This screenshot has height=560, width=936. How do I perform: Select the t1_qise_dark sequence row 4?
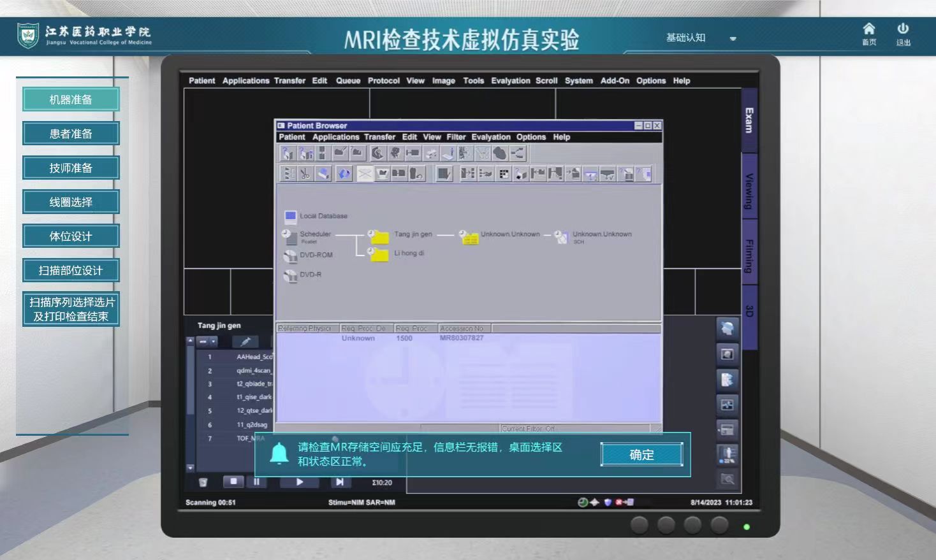pyautogui.click(x=254, y=397)
